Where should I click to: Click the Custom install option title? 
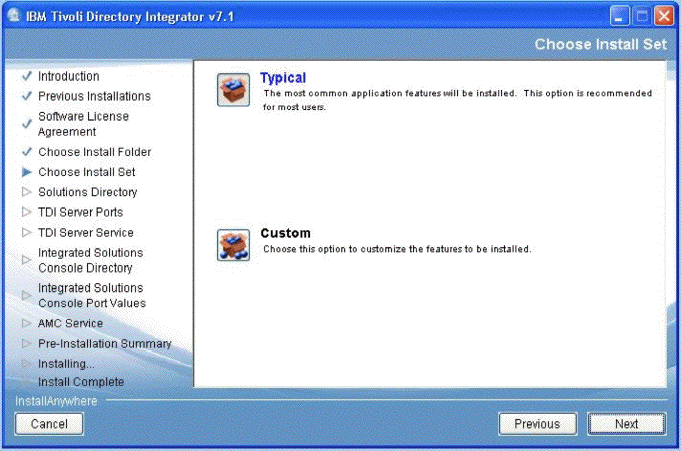click(x=285, y=233)
